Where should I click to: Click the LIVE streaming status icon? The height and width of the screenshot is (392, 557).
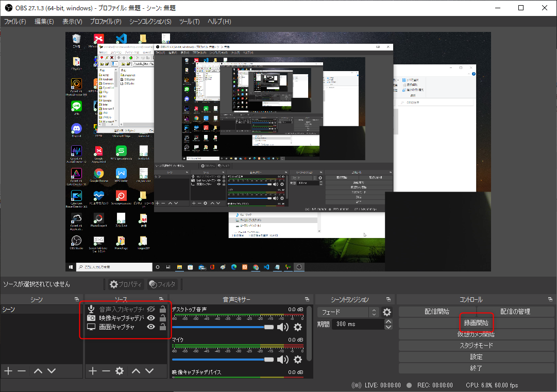[356, 385]
